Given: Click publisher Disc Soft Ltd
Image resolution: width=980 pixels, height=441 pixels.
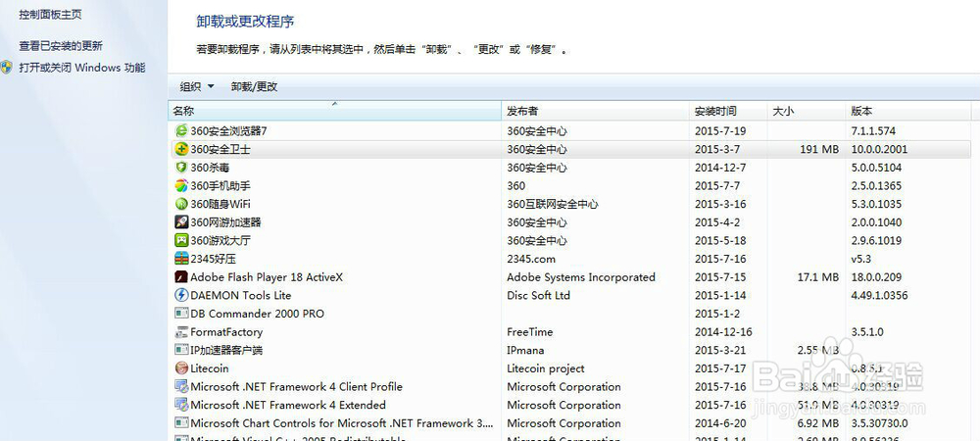Looking at the screenshot, I should pos(539,295).
